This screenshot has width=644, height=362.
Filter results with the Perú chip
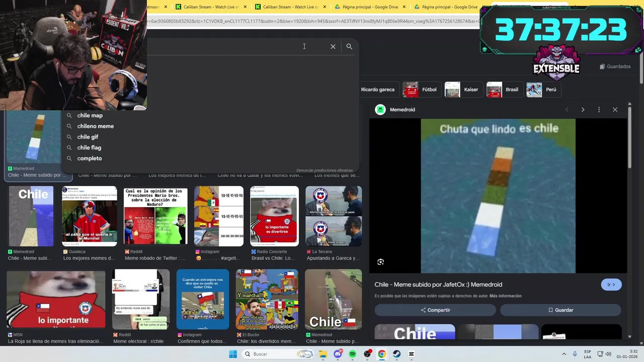543,89
